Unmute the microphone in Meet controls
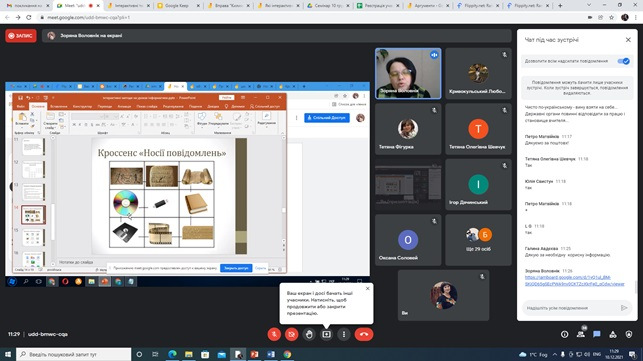 274,334
